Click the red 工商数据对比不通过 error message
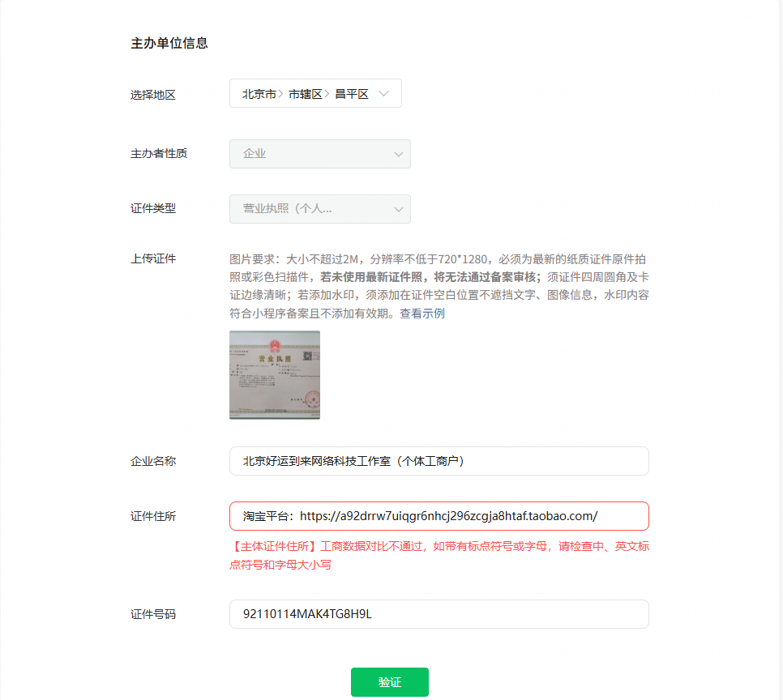This screenshot has width=783, height=700. [439, 555]
